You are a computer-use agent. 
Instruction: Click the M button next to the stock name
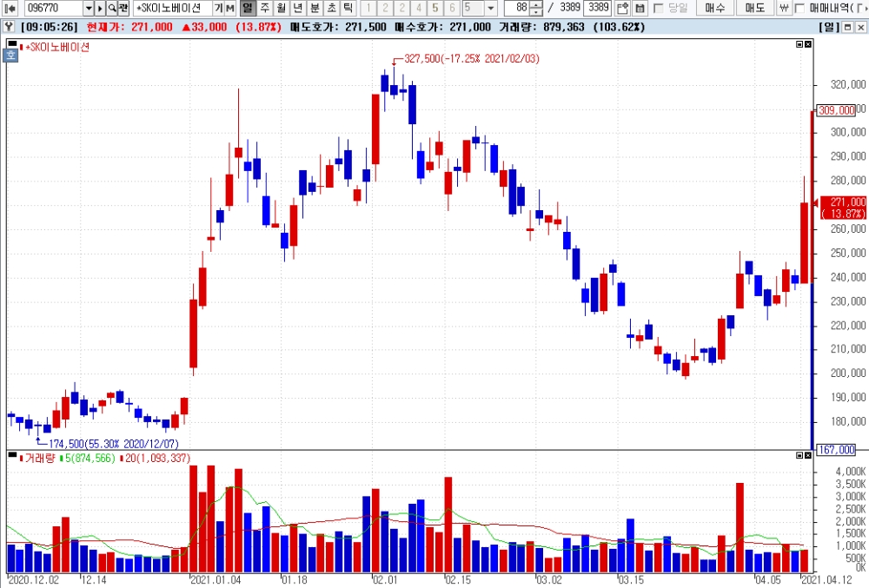(229, 8)
